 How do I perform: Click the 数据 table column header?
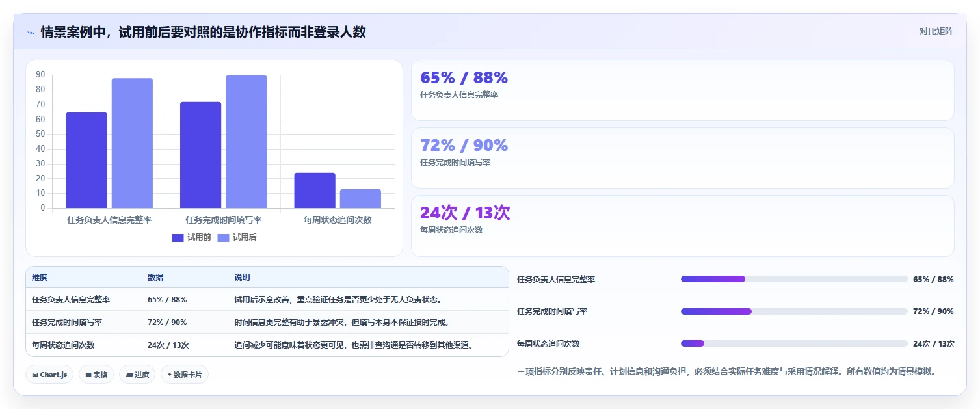coord(155,278)
